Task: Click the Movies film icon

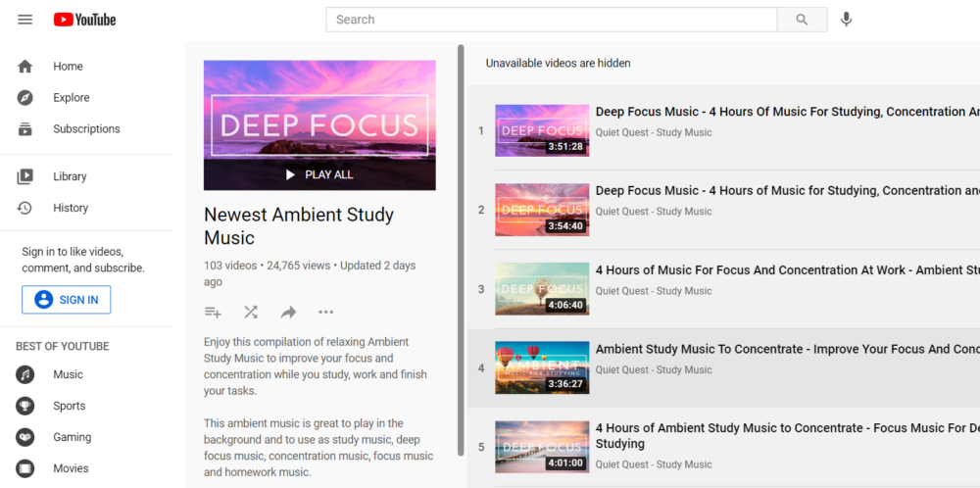Action: point(25,468)
